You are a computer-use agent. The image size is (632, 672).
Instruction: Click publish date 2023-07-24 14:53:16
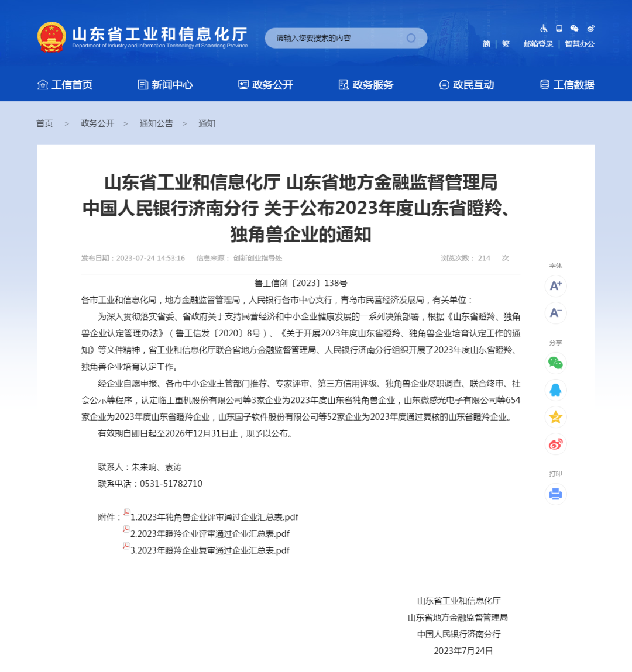click(150, 258)
